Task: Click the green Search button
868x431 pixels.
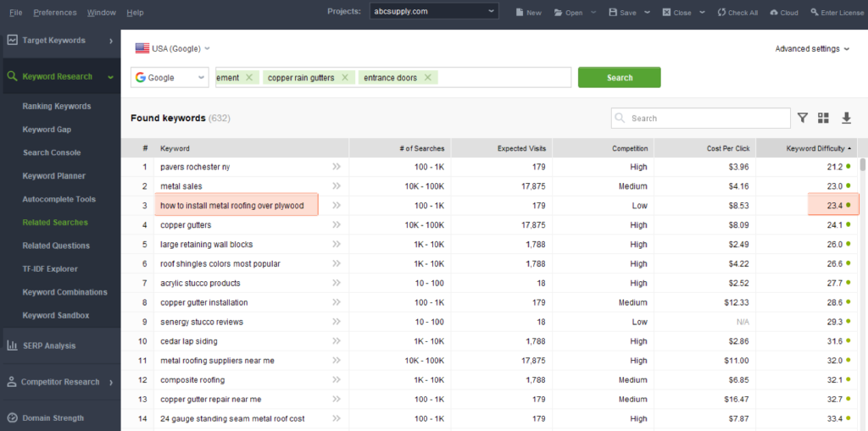Action: coord(619,78)
